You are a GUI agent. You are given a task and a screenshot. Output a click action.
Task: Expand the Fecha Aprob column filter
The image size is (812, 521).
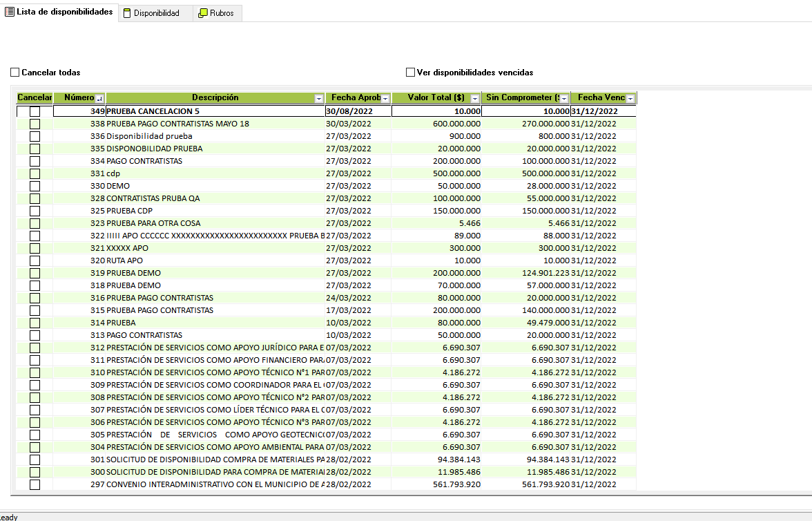pyautogui.click(x=385, y=99)
